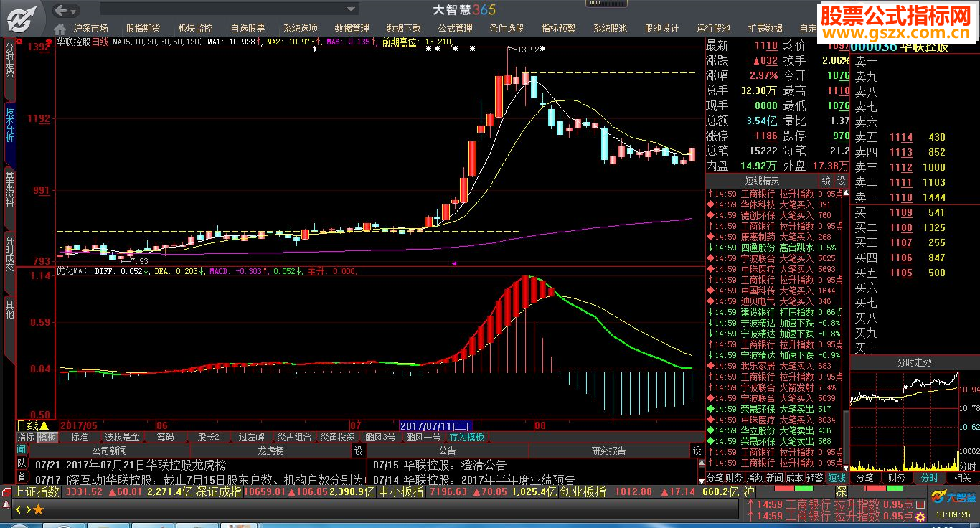980x528 pixels.
Task: Open the 沪深市场 menu
Action: pyautogui.click(x=90, y=29)
